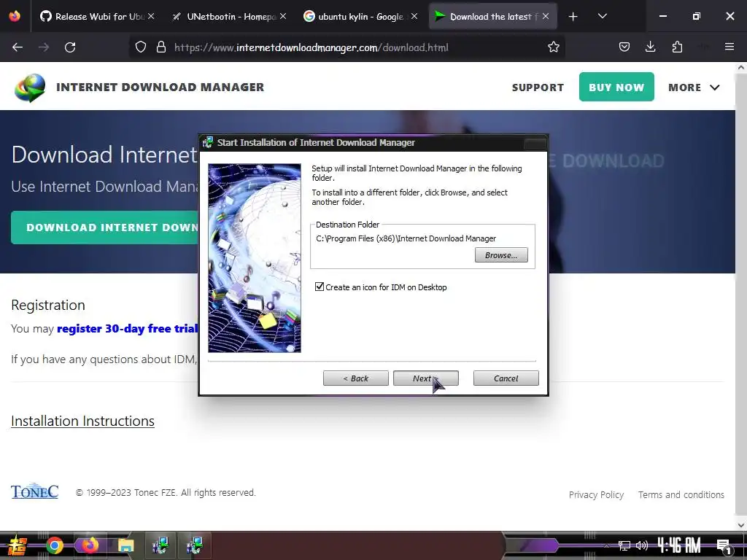Open a new browser tab
747x560 pixels.
573,16
